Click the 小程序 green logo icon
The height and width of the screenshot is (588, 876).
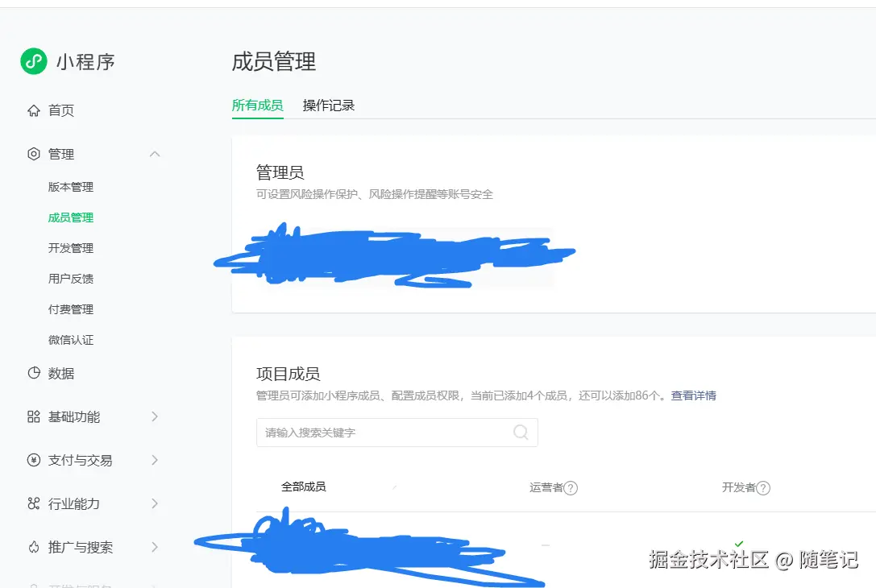pyautogui.click(x=32, y=60)
